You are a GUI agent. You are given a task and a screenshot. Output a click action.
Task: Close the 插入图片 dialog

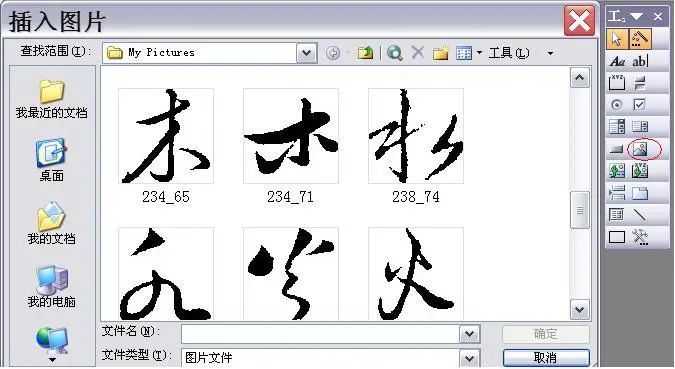point(579,21)
